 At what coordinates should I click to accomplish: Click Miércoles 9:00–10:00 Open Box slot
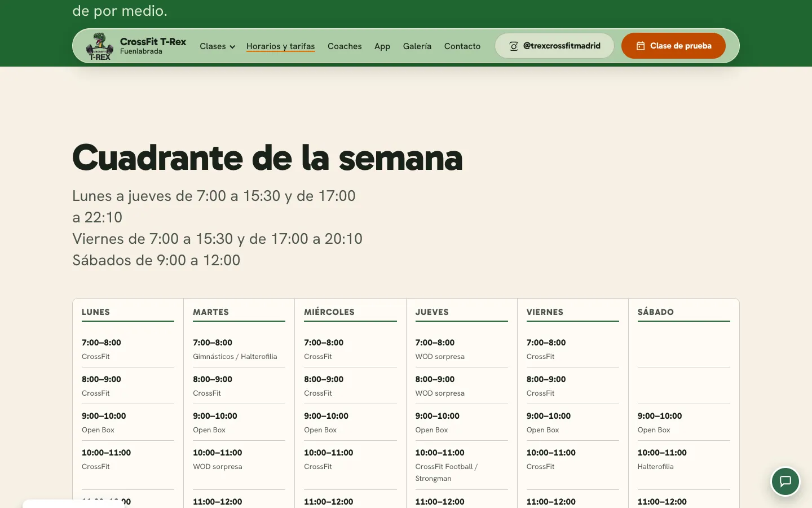350,423
